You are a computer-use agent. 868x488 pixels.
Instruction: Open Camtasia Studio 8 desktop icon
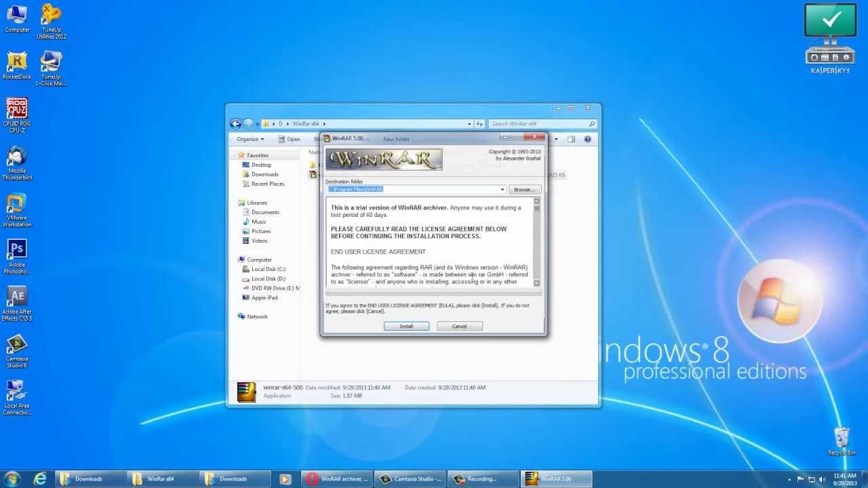17,351
